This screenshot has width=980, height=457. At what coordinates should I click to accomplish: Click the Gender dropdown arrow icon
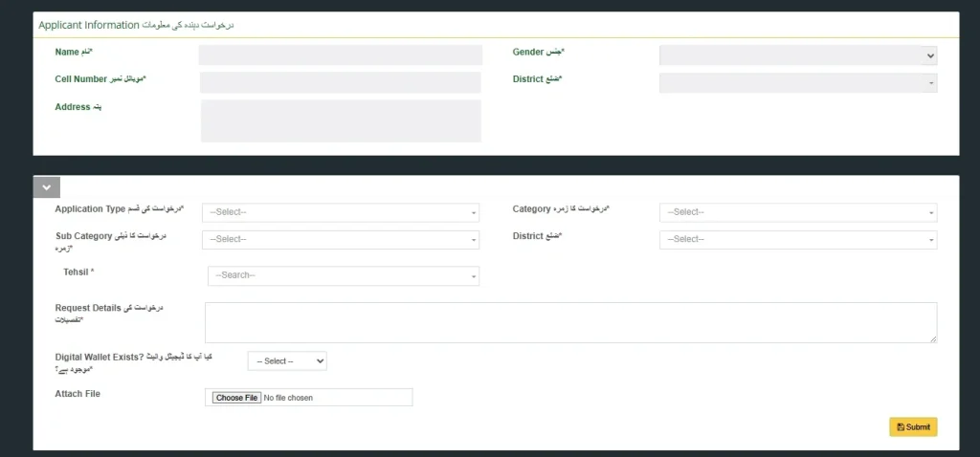(929, 56)
